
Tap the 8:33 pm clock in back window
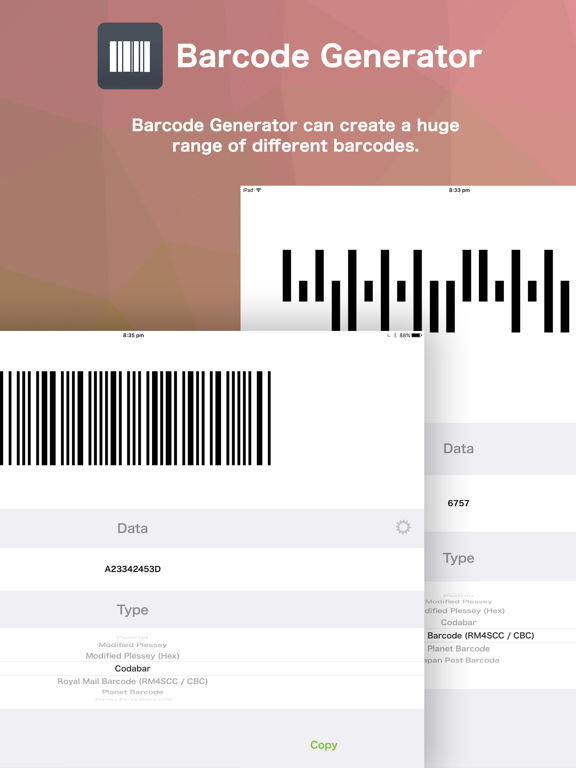pyautogui.click(x=459, y=190)
